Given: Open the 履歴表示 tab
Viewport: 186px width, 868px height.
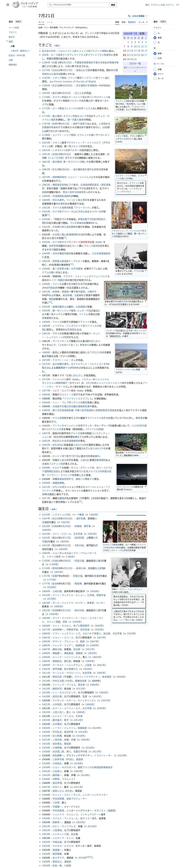Looking at the screenshot, I should (132, 22).
